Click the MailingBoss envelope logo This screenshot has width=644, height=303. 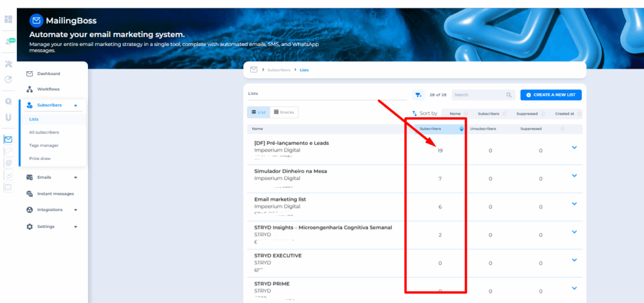36,20
